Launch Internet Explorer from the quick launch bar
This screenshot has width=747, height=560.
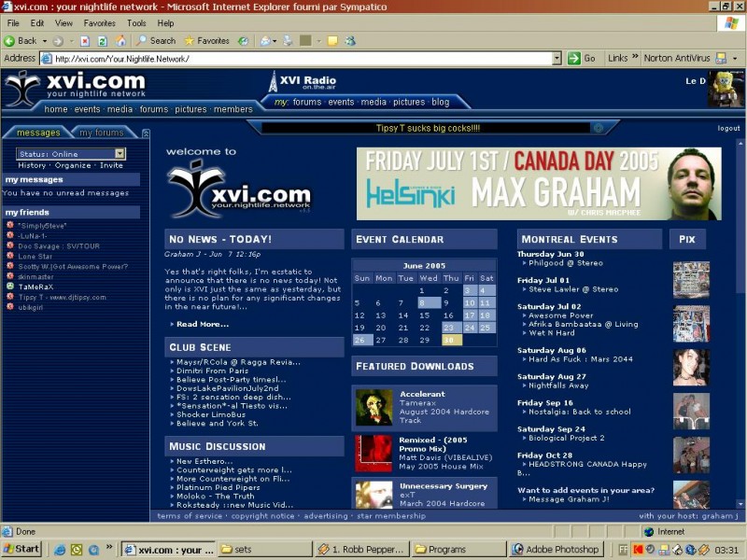point(60,550)
